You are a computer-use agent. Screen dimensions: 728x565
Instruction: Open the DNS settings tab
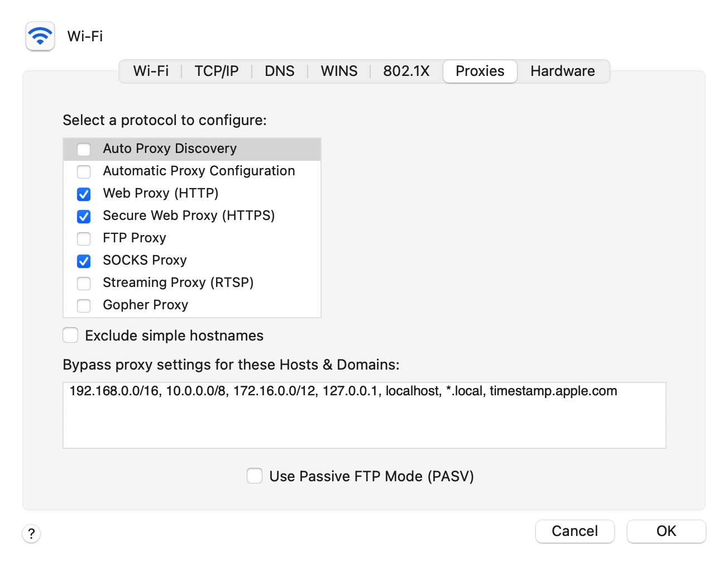[280, 71]
